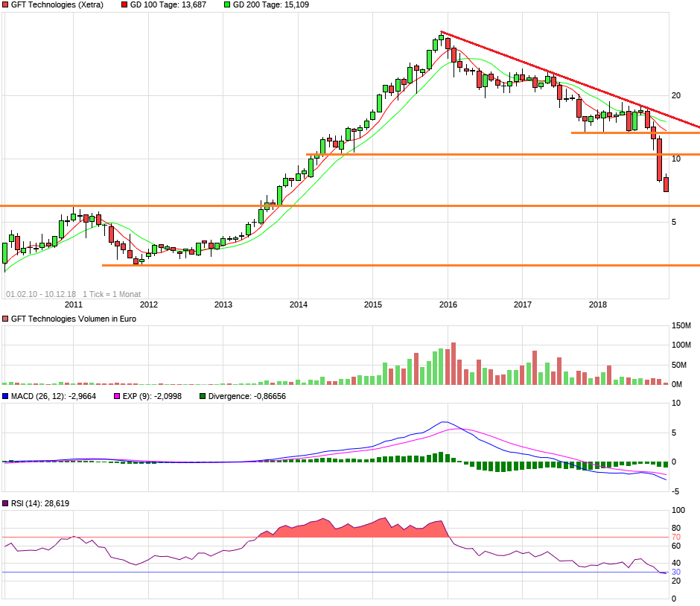This screenshot has height=606, width=700.
Task: Click the RSI (14) value label 28,619
Action: (x=57, y=504)
